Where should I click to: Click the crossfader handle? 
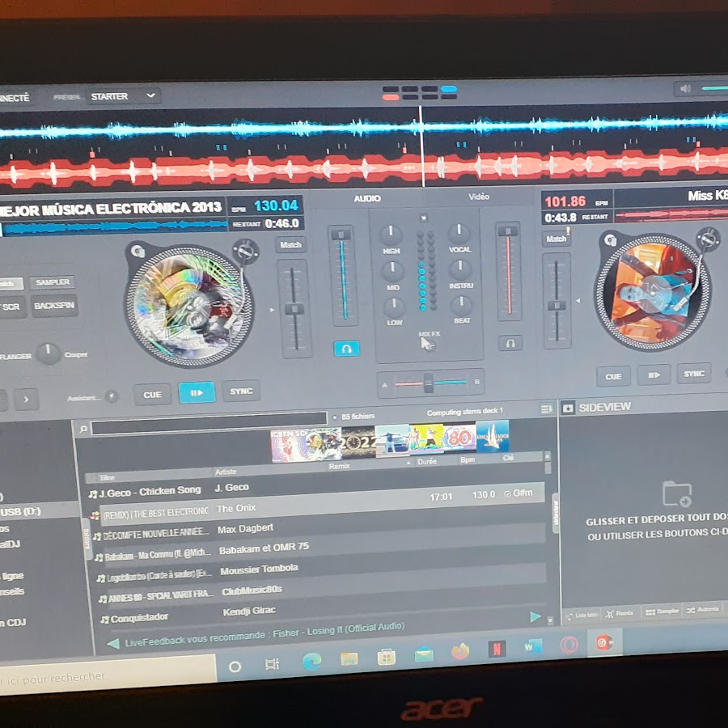429,383
